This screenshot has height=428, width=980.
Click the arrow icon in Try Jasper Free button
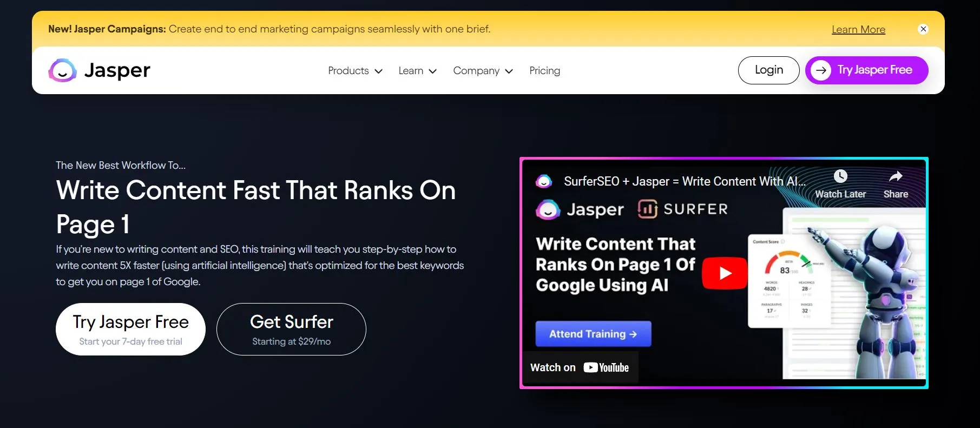tap(821, 70)
